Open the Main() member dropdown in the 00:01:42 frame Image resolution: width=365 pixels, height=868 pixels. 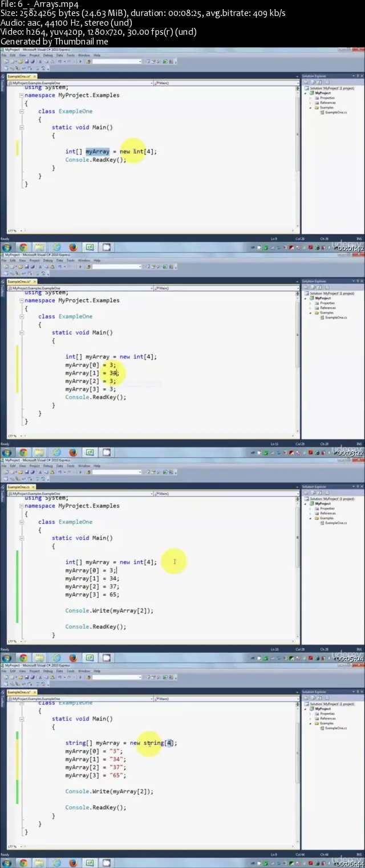[x=225, y=83]
